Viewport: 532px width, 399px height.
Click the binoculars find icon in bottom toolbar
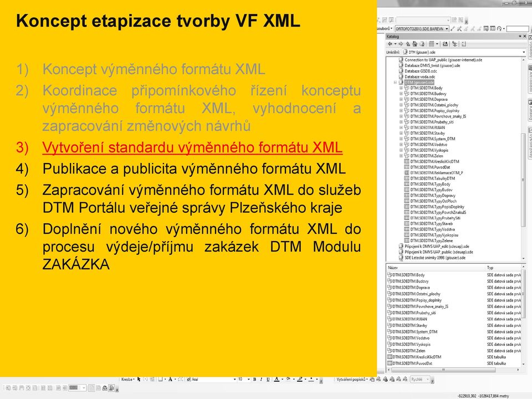click(x=105, y=388)
